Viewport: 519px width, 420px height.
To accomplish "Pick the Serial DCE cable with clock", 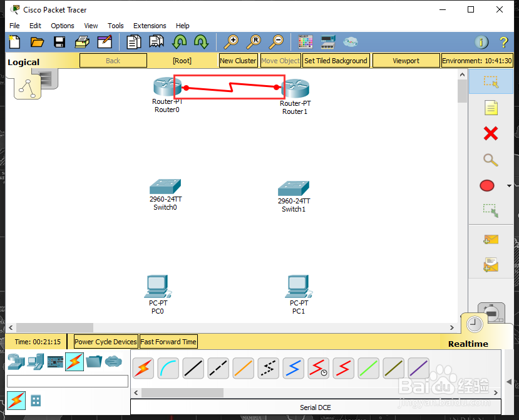I will point(318,368).
